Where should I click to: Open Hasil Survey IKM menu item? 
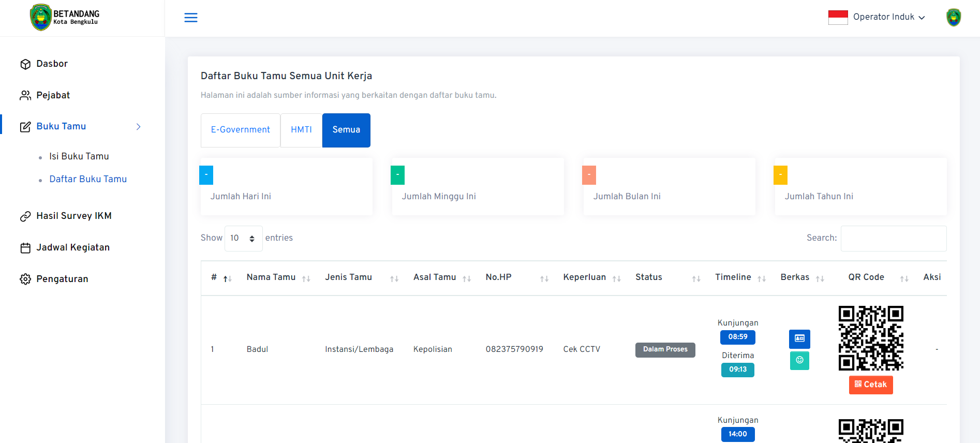click(x=74, y=216)
